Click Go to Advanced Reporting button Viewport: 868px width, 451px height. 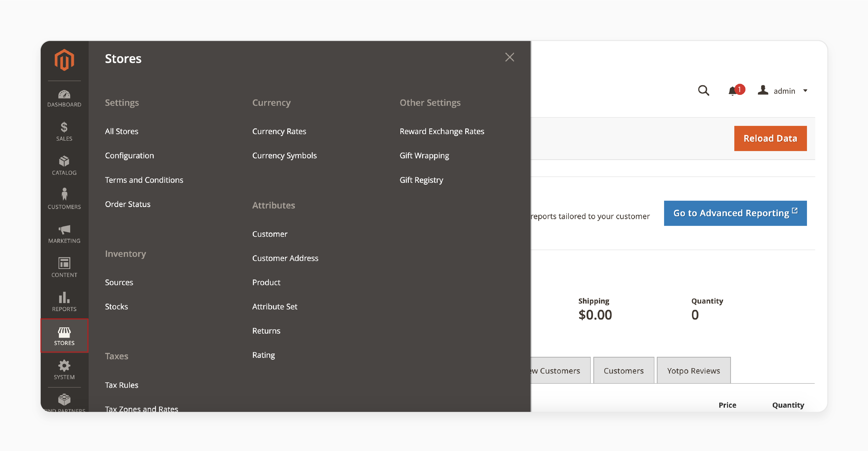click(735, 213)
